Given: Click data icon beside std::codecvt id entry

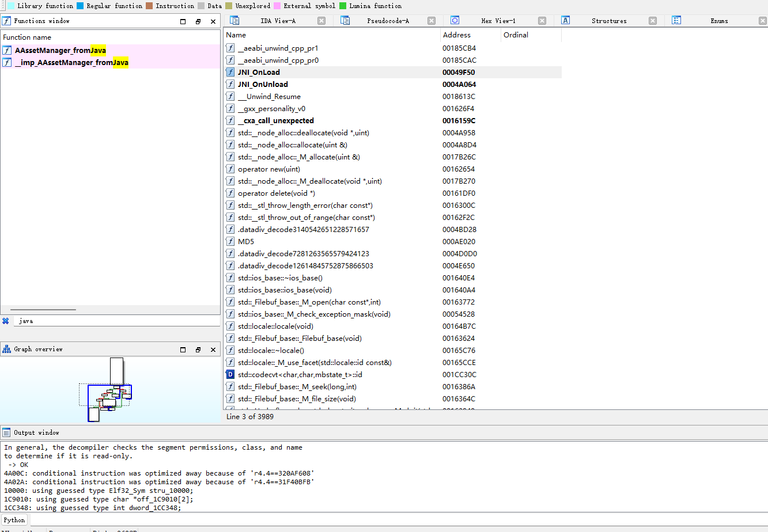Looking at the screenshot, I should point(230,374).
